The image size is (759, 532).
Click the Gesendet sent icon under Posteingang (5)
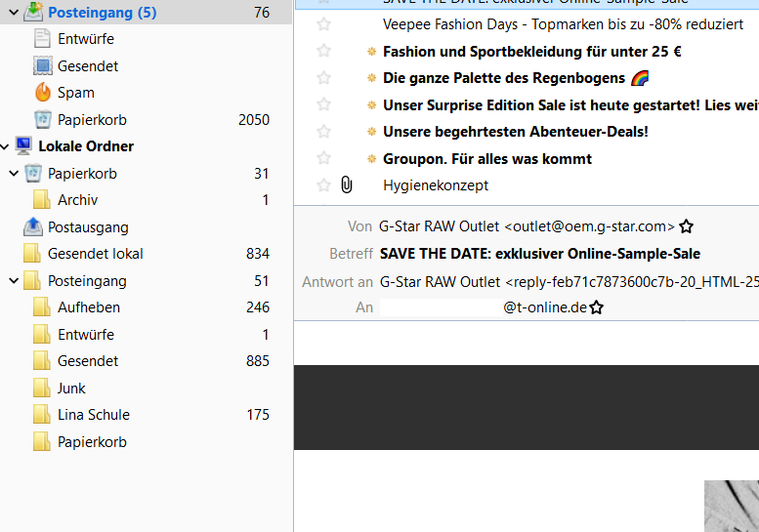pos(42,66)
